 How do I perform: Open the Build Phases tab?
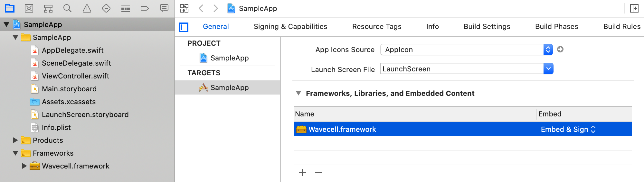[557, 26]
